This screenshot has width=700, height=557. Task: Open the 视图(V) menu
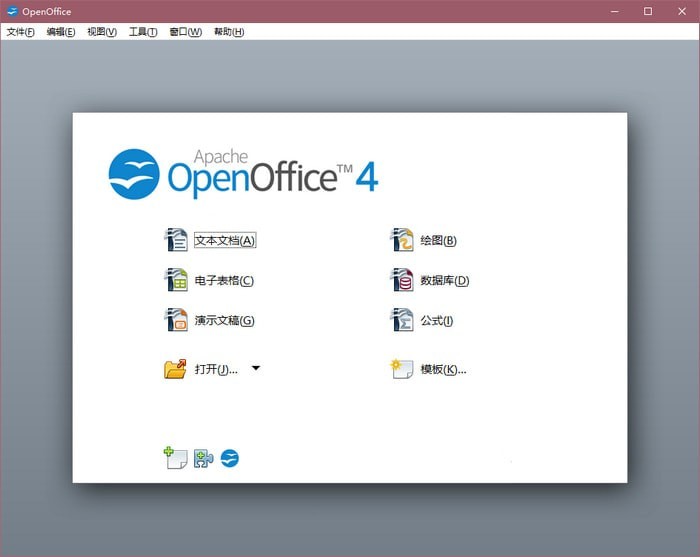click(x=102, y=32)
